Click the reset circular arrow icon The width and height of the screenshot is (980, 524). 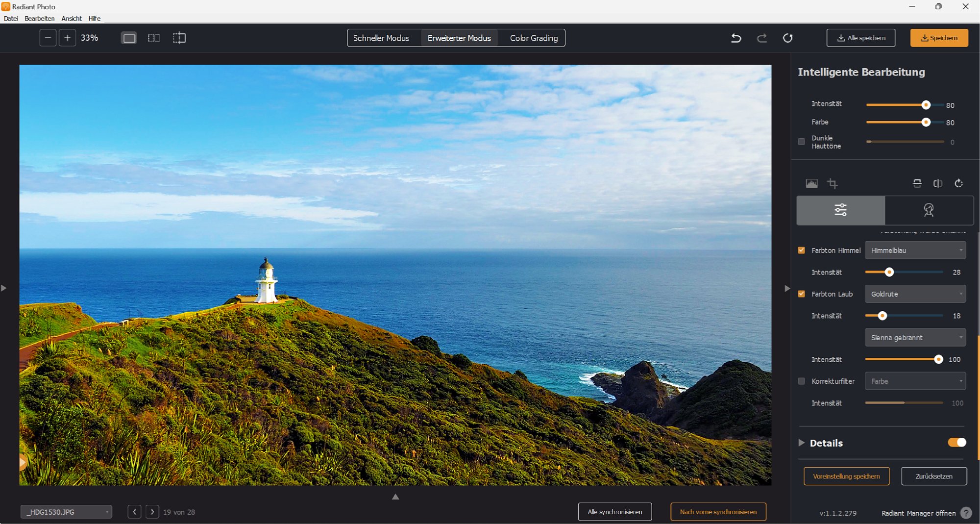click(787, 38)
